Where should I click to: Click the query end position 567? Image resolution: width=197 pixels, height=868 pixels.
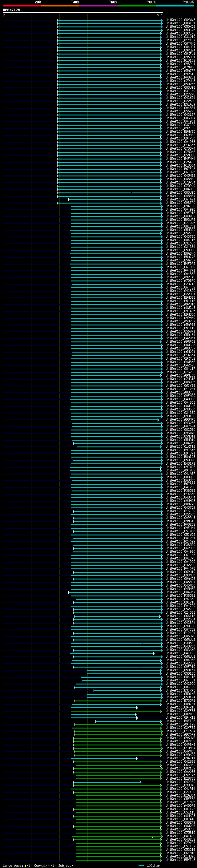pos(159,15)
